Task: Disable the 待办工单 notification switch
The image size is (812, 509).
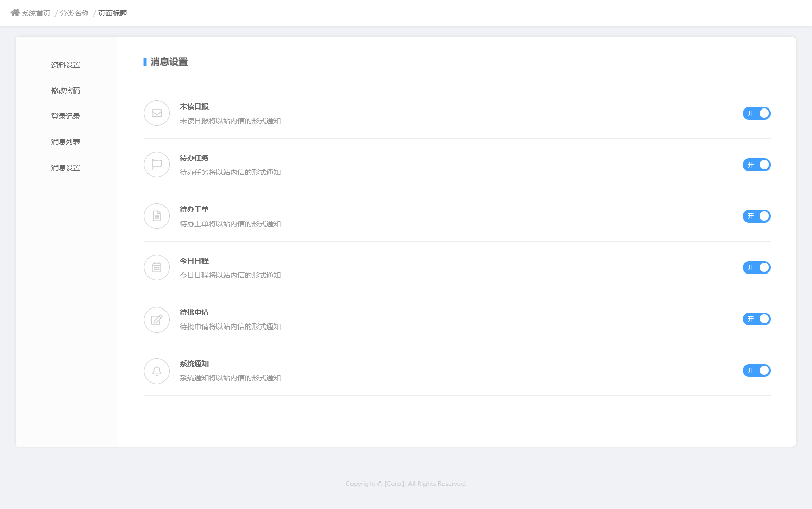Action: 756,216
